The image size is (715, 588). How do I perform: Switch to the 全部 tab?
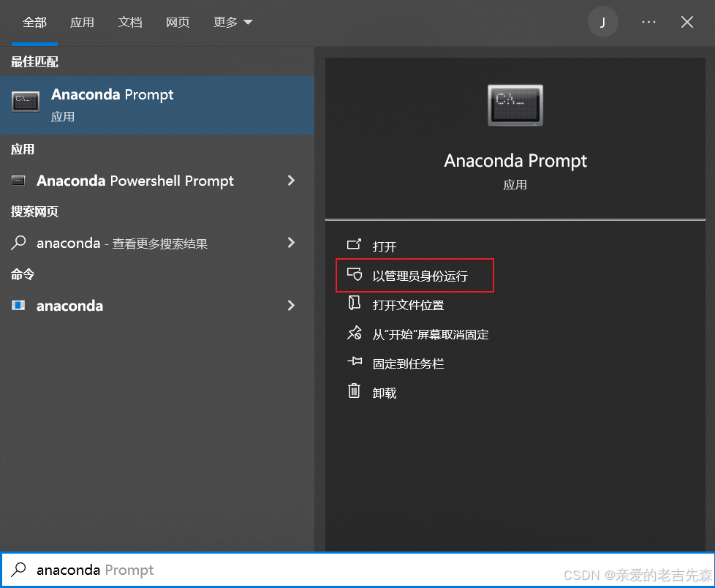pos(34,22)
